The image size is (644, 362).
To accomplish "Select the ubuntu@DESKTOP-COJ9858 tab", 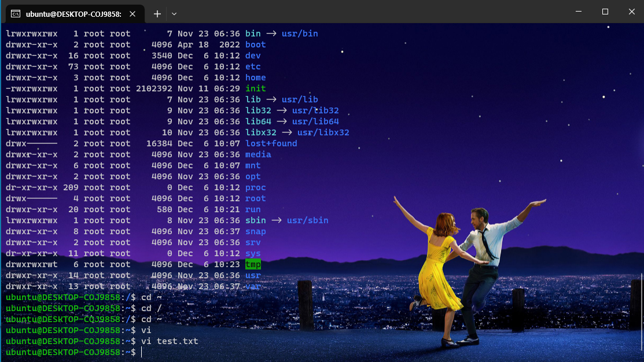I will point(75,14).
